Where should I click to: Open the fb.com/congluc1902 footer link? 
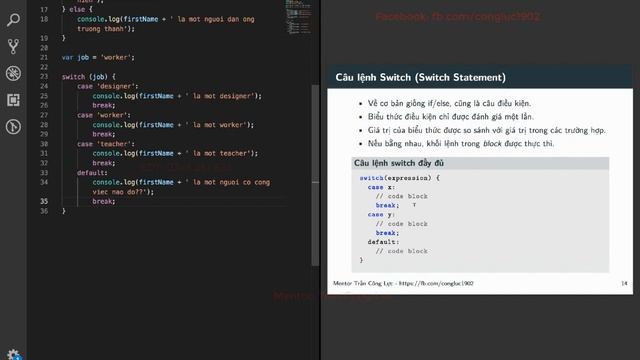[436, 283]
